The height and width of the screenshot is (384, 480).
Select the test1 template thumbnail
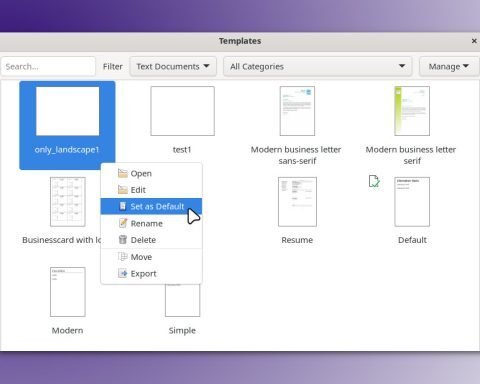(182, 111)
